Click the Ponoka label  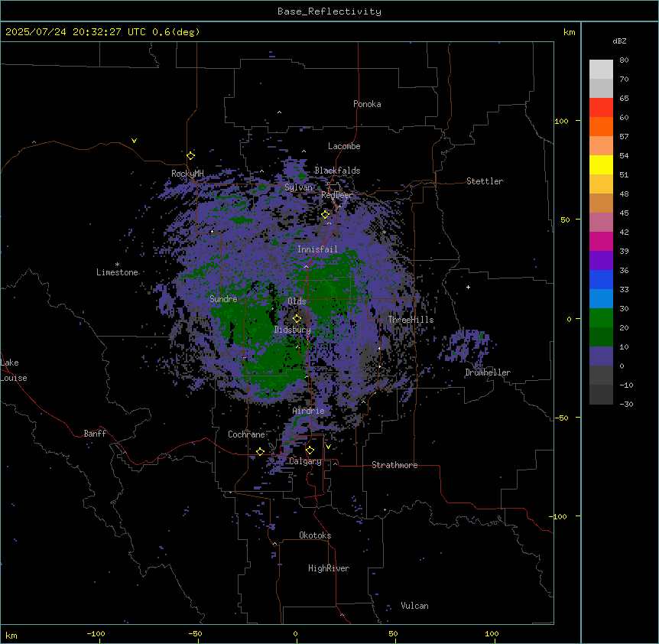click(367, 104)
